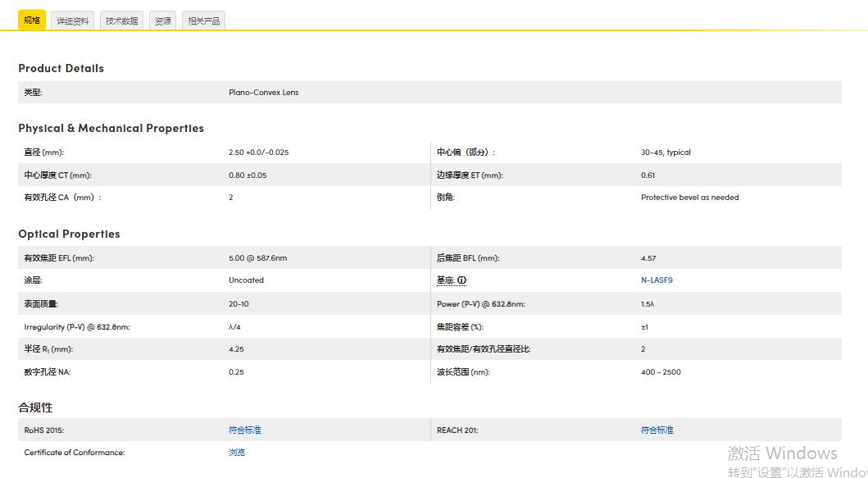
Task: Click the Plano-Convex Lens type value
Action: (x=263, y=93)
